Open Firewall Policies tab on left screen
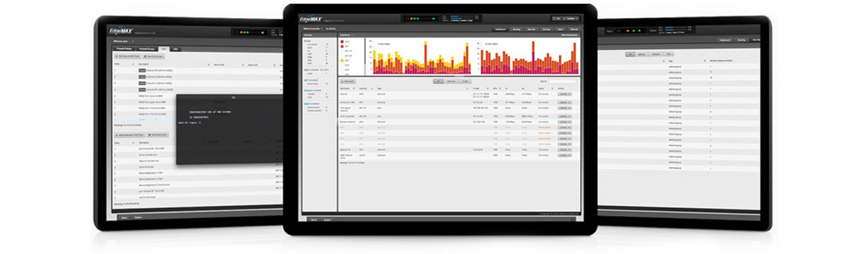 click(124, 49)
